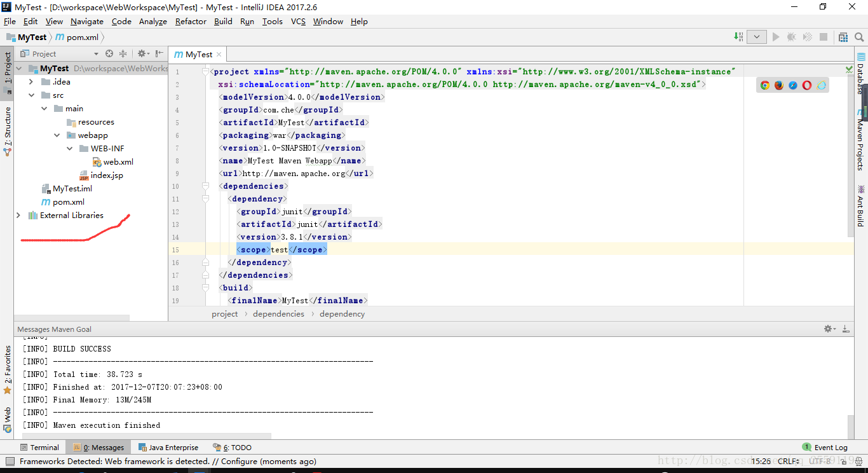Open the Refactor menu

pyautogui.click(x=191, y=22)
